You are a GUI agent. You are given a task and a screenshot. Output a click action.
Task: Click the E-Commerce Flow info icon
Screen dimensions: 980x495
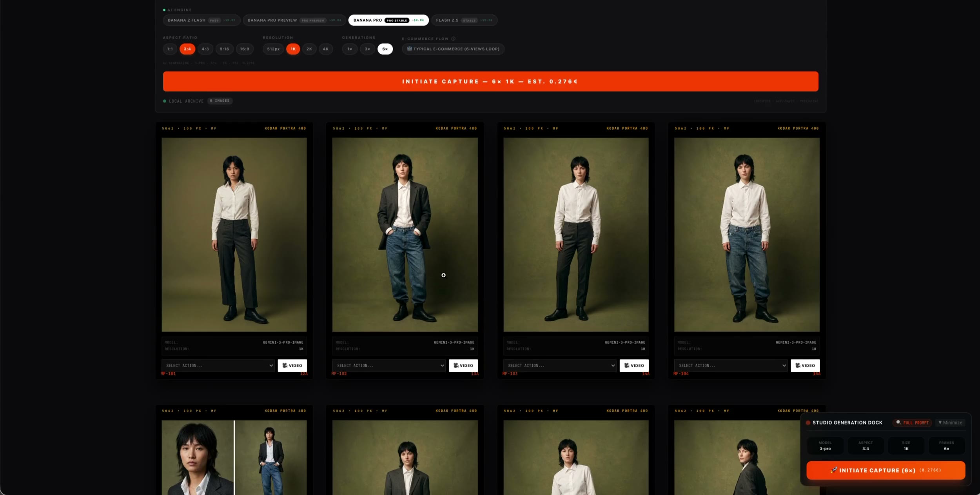pyautogui.click(x=453, y=38)
